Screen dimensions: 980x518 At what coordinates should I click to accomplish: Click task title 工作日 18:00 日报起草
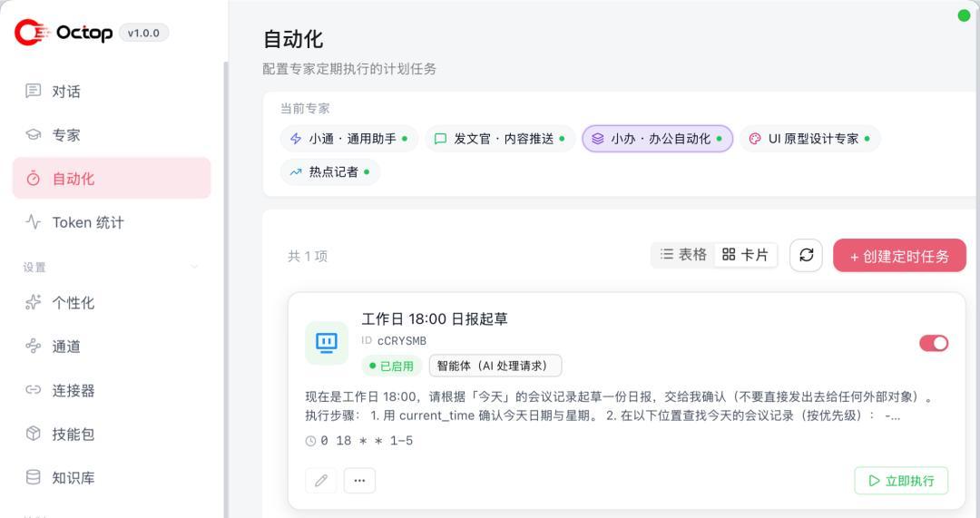click(x=435, y=319)
